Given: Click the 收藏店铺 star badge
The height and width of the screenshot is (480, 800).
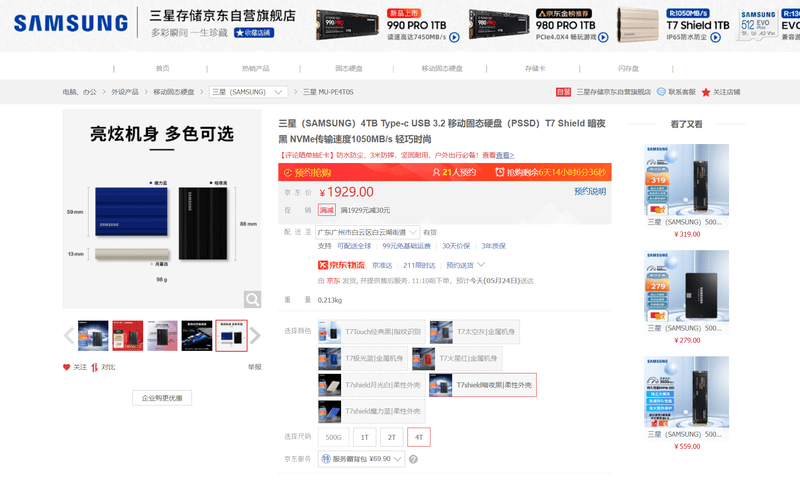Looking at the screenshot, I should point(254,33).
